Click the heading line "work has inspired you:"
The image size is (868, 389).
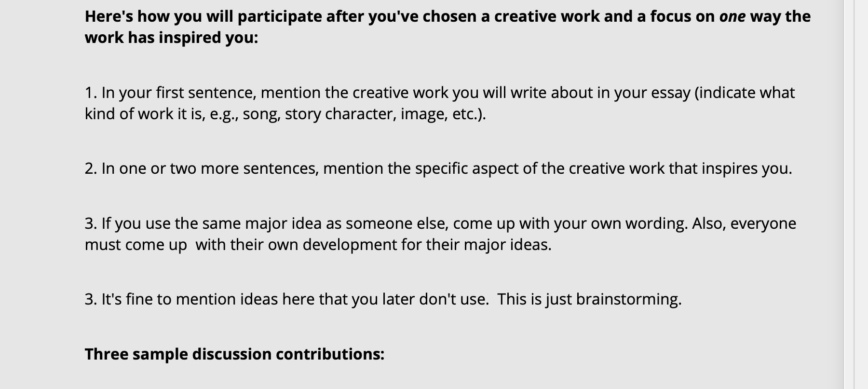coord(172,38)
